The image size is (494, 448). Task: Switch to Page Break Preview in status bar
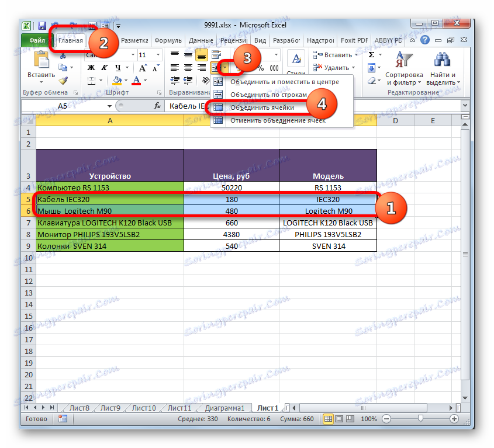[350, 419]
